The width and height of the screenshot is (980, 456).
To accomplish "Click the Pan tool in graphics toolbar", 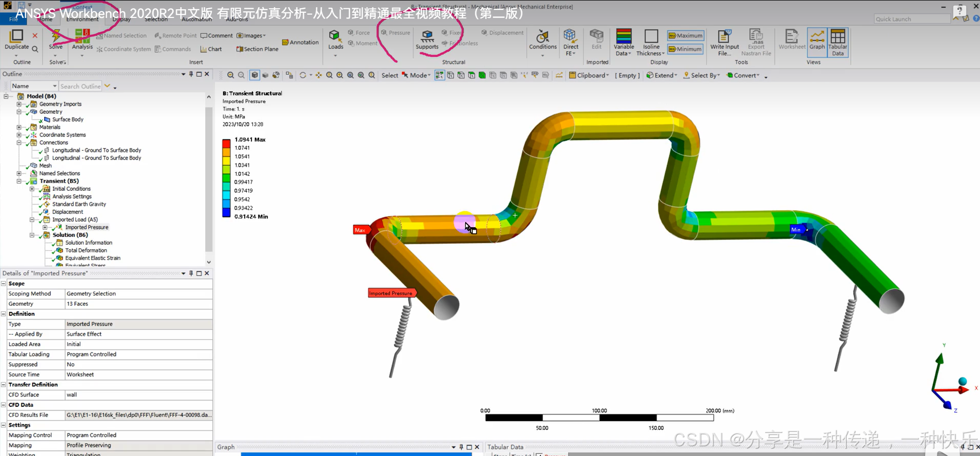I will pyautogui.click(x=318, y=75).
